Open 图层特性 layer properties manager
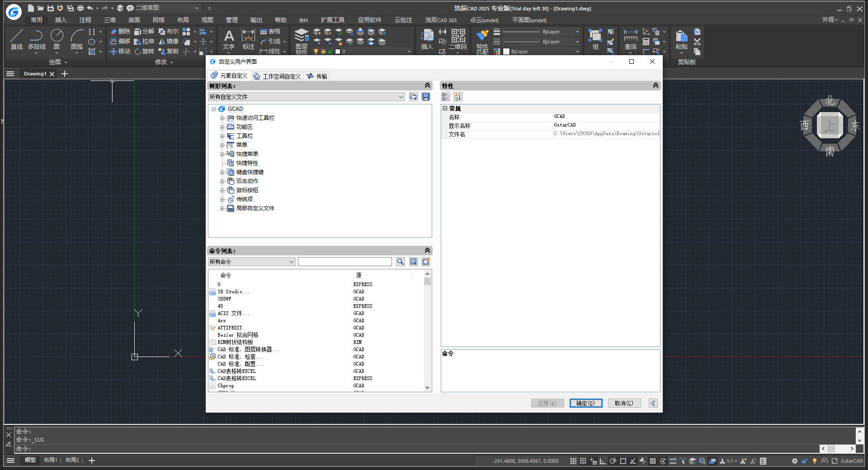Screen dimensions: 868x470 pos(302,41)
